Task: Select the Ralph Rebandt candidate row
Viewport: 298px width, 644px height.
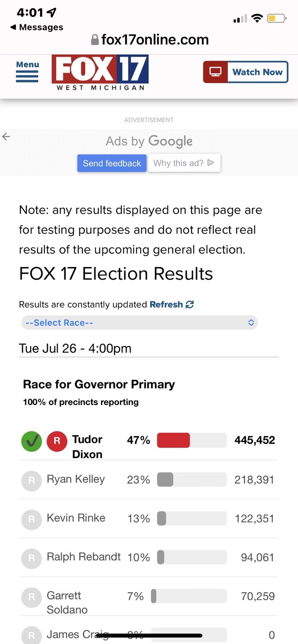Action: click(x=149, y=558)
